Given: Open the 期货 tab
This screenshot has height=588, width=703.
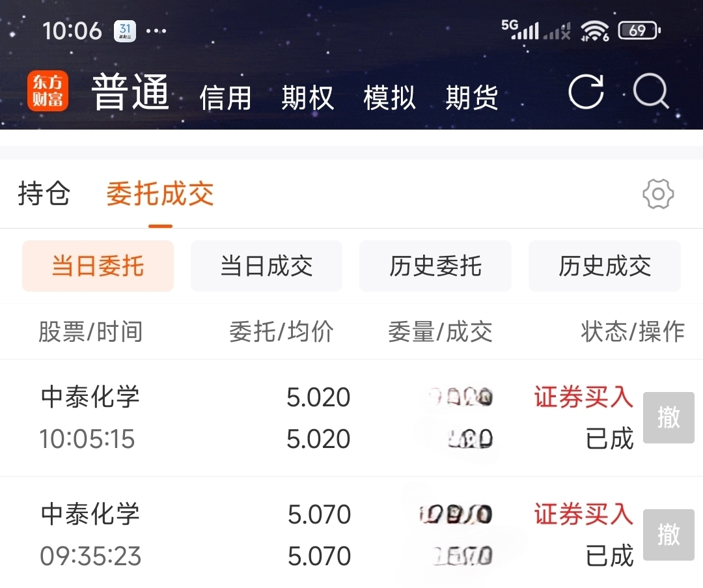Looking at the screenshot, I should (471, 98).
